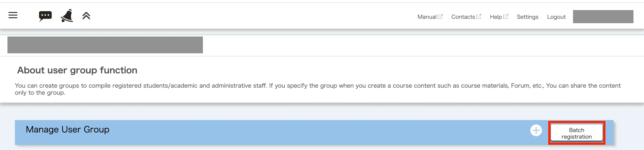This screenshot has width=644, height=150.
Task: Select Logout in the top bar
Action: click(556, 17)
